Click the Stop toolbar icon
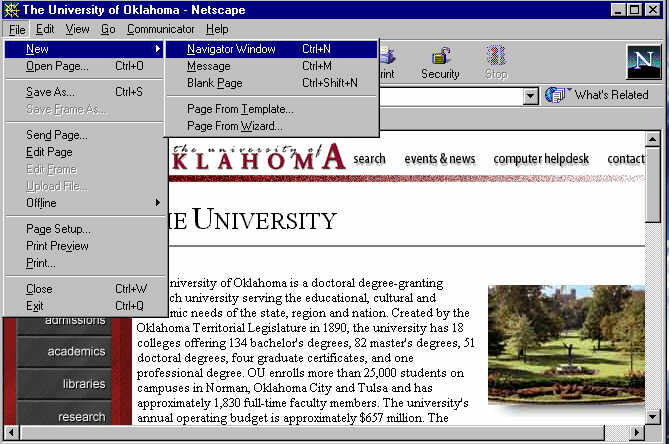Image resolution: width=669 pixels, height=444 pixels. pos(496,63)
